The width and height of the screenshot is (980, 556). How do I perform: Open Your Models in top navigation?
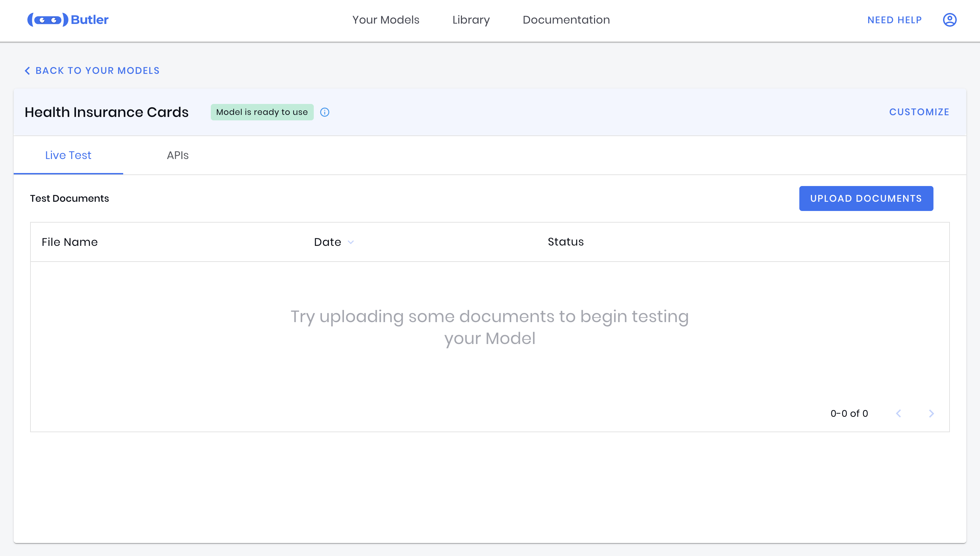(x=386, y=20)
